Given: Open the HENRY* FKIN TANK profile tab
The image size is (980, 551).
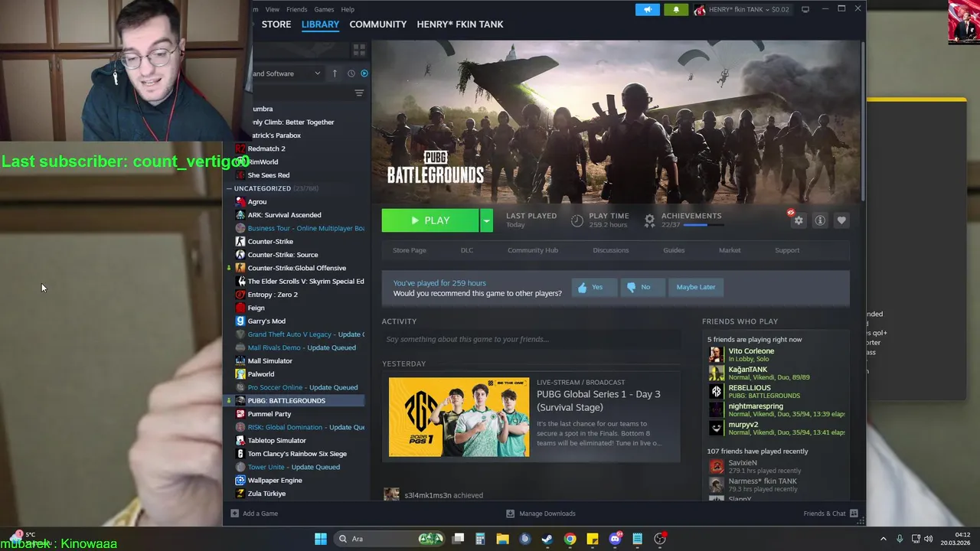Looking at the screenshot, I should tap(460, 24).
